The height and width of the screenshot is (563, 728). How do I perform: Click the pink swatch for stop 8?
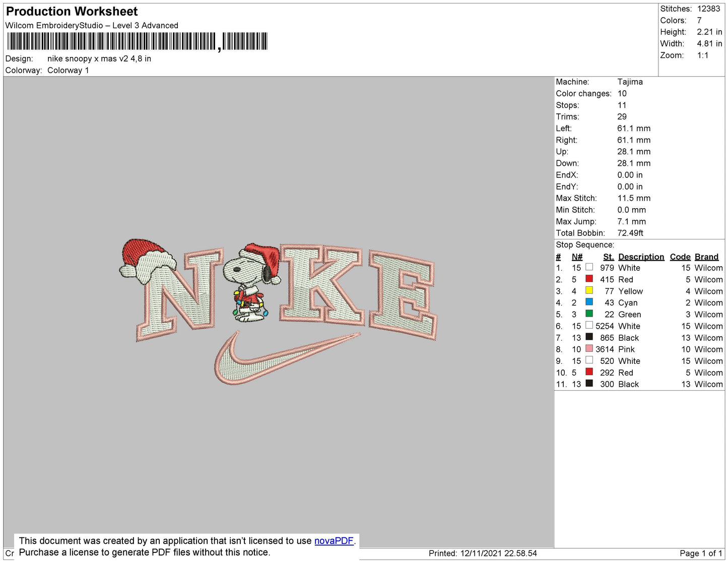(x=589, y=348)
